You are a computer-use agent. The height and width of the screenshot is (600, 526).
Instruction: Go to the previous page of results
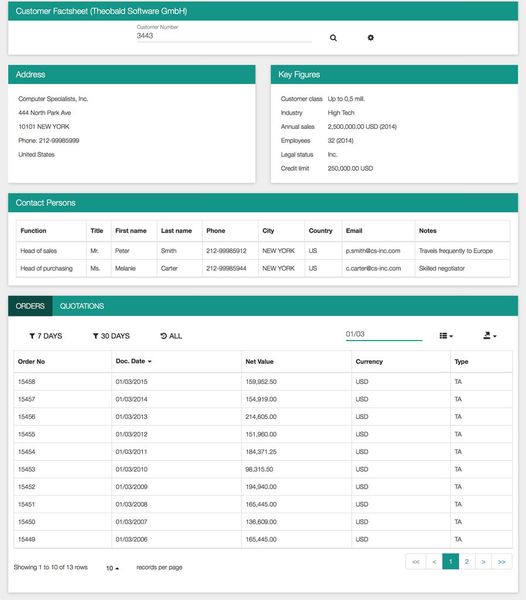pyautogui.click(x=434, y=562)
